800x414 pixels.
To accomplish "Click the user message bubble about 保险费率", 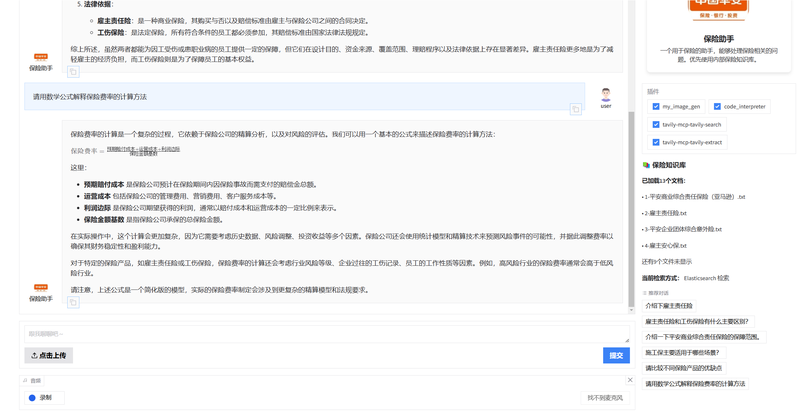I will pos(304,96).
